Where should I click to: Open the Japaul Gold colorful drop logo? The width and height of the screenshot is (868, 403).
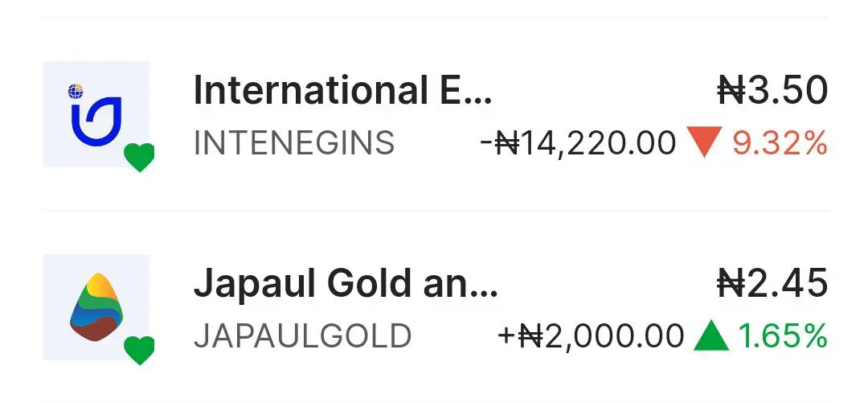point(96,307)
